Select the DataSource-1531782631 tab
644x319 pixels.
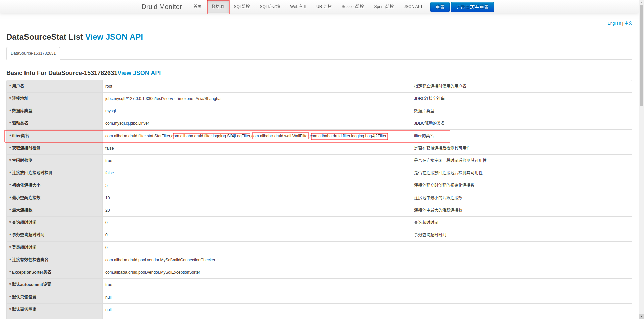click(x=33, y=53)
